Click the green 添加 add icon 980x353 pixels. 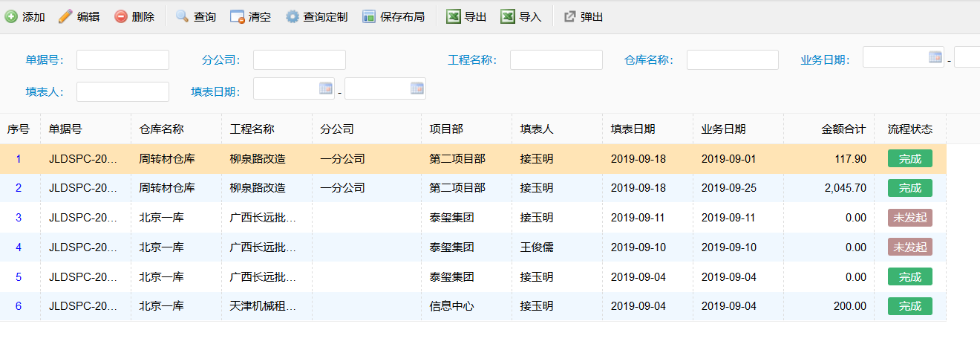(x=11, y=16)
